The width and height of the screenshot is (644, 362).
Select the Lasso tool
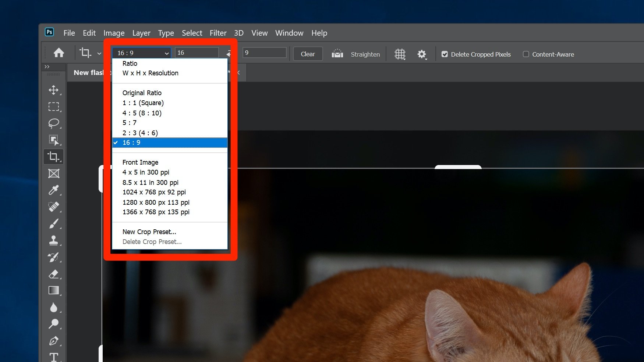[x=54, y=123]
